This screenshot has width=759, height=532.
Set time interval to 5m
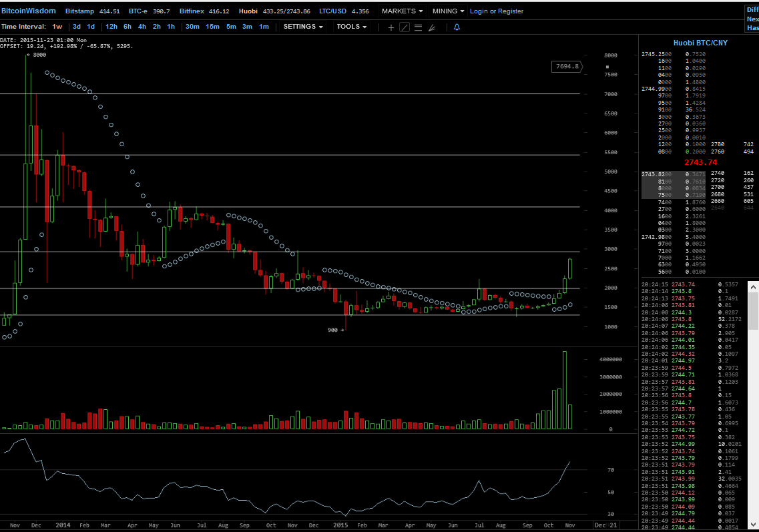click(231, 27)
